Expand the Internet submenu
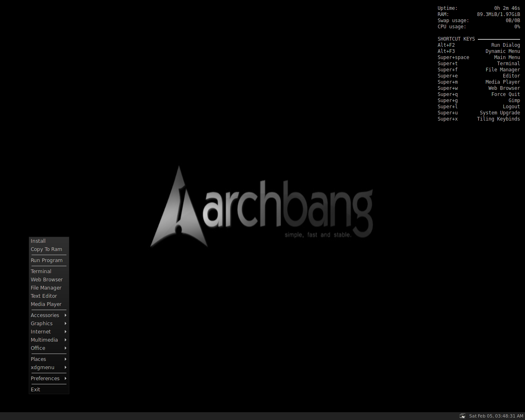 point(49,332)
